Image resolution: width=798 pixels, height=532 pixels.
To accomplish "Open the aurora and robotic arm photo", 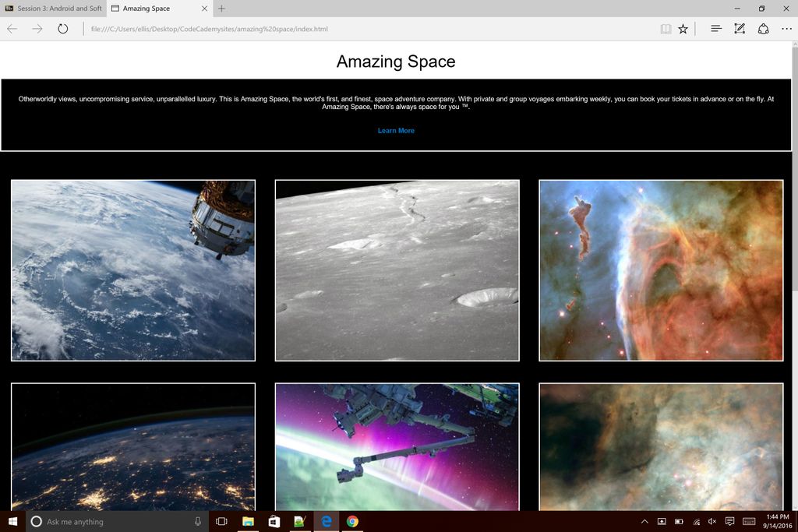I will [x=397, y=446].
